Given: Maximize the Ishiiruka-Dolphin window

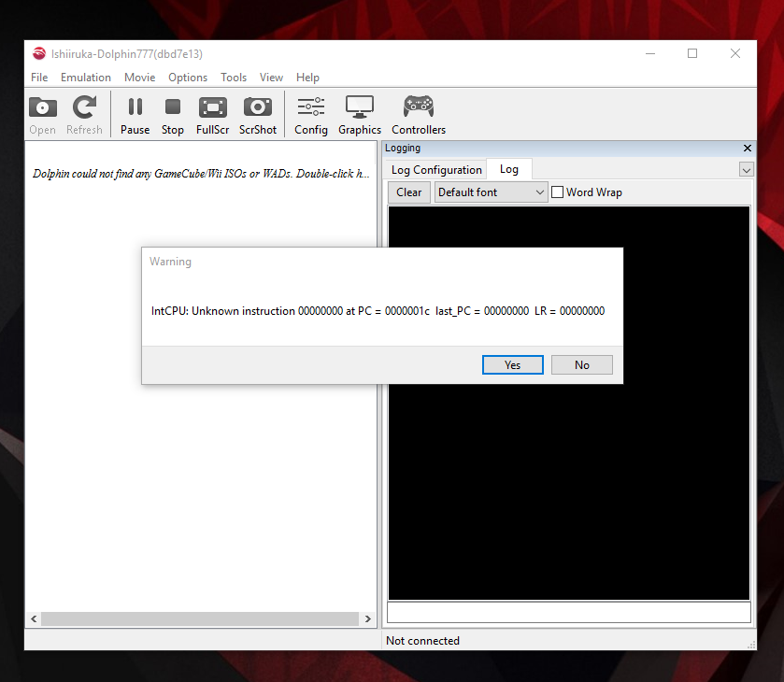Looking at the screenshot, I should click(x=692, y=53).
